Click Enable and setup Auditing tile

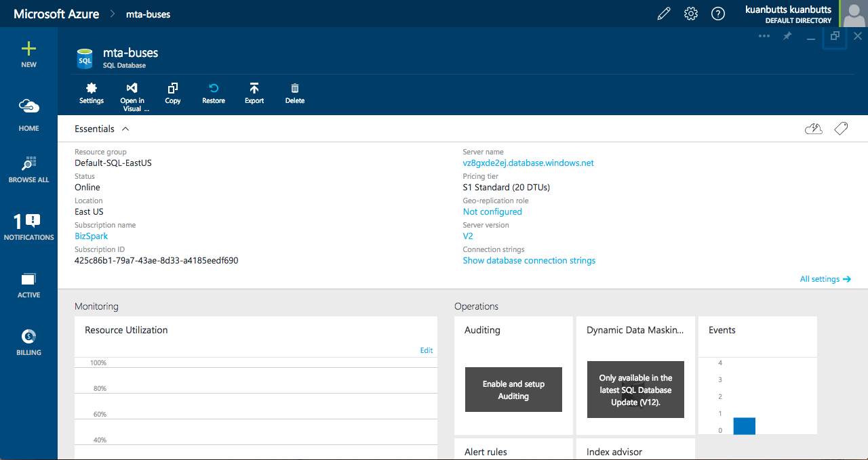513,390
